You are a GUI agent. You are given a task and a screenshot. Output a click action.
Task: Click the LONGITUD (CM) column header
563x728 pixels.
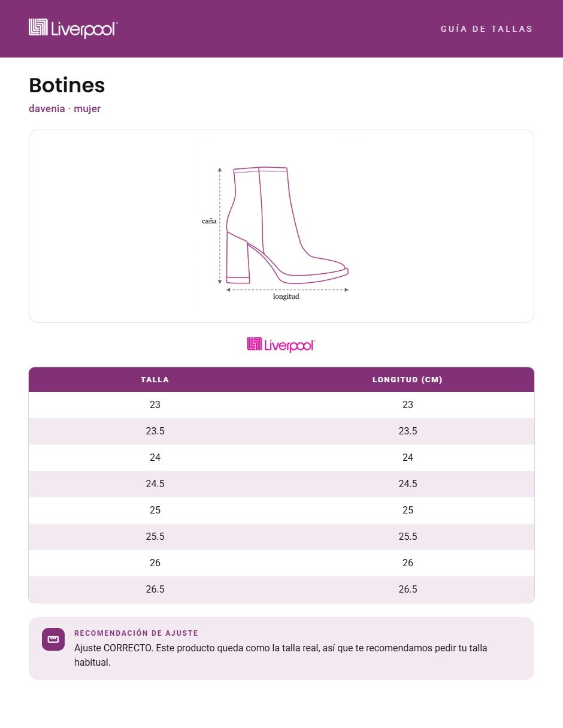tap(407, 379)
